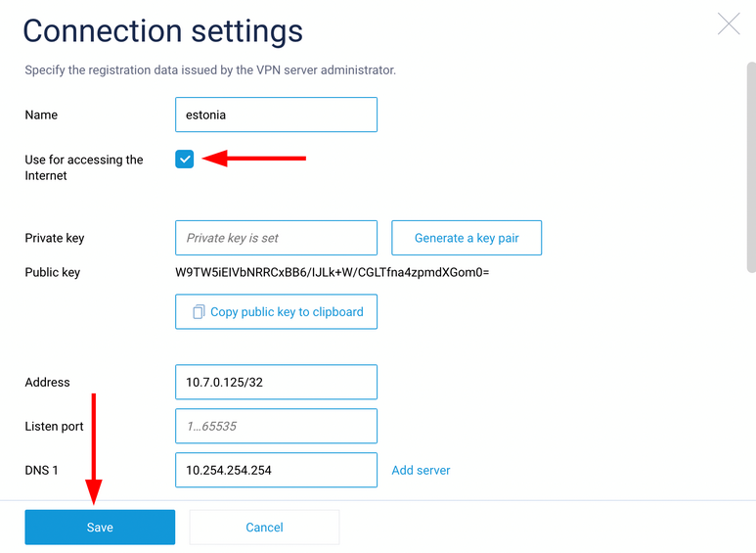Click the Private key label
756x553 pixels.
(x=55, y=238)
